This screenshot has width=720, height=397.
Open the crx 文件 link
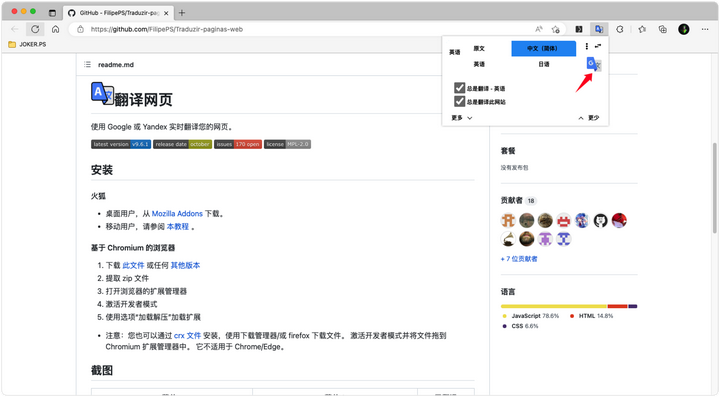pyautogui.click(x=187, y=335)
